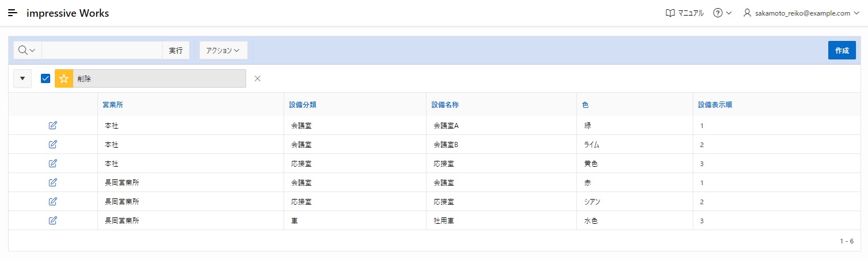
Task: Select color cell ライム
Action: pos(635,144)
